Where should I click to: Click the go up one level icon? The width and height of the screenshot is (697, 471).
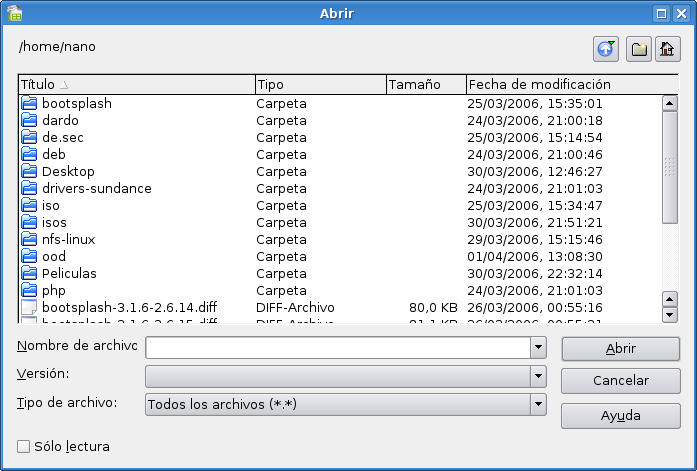(x=606, y=48)
